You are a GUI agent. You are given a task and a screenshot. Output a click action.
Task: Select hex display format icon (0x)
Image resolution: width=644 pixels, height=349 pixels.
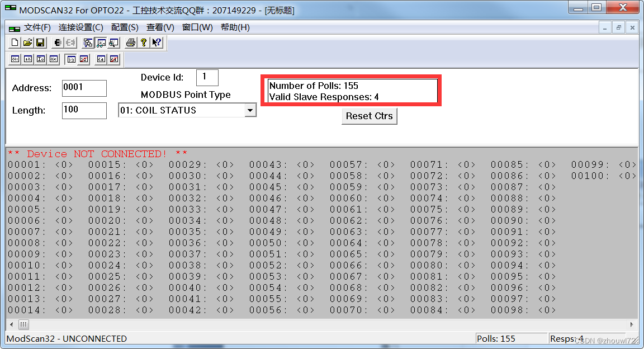point(54,59)
